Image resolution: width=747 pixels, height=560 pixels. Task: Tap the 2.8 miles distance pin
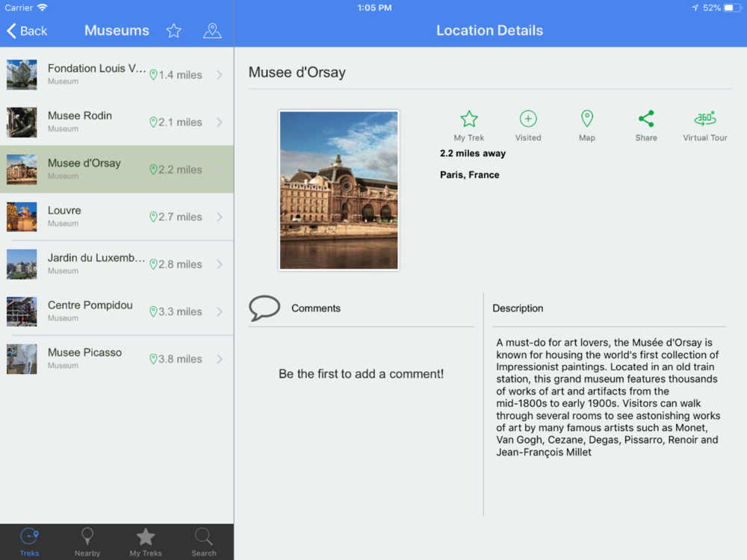click(x=153, y=264)
